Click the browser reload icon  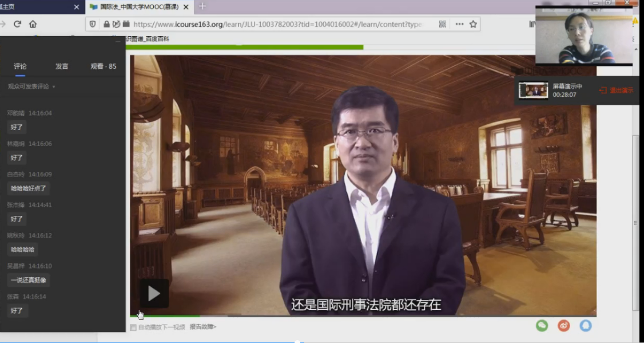tap(17, 24)
